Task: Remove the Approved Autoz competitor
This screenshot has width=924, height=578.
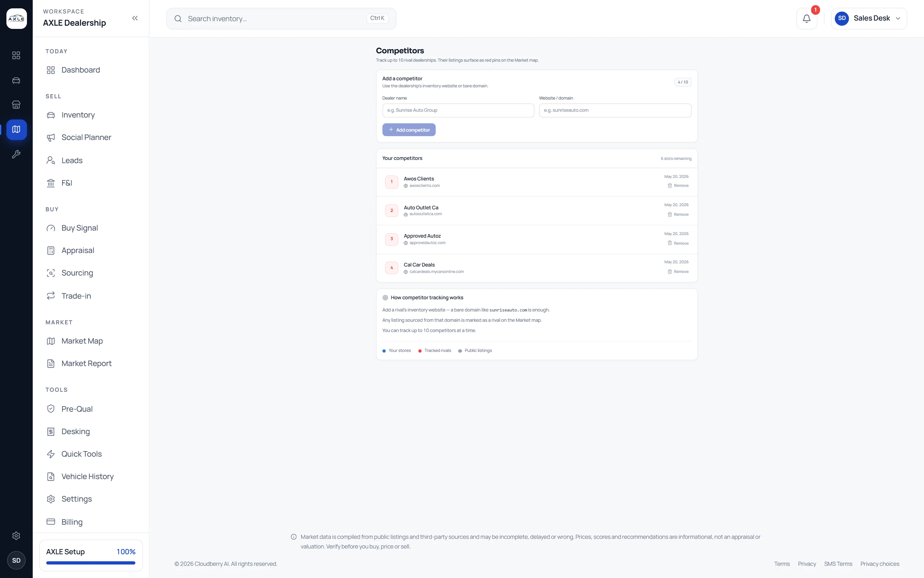Action: point(678,243)
